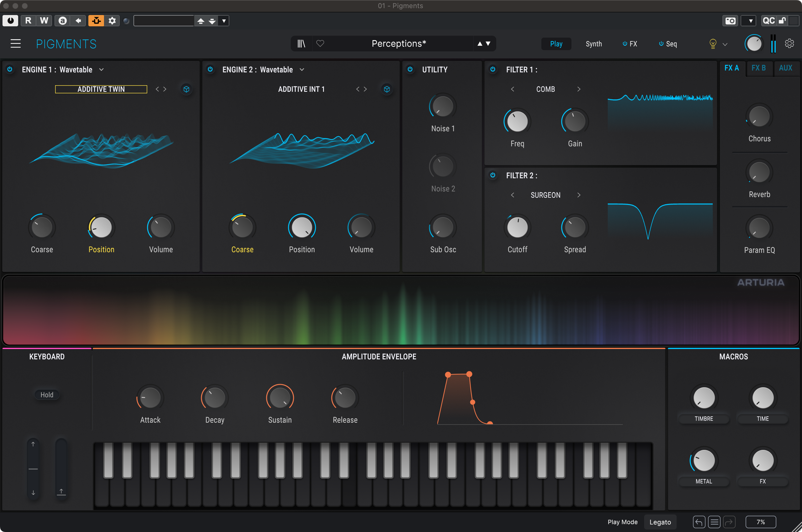The width and height of the screenshot is (802, 532).
Task: Toggle host plugin bypass power button
Action: tap(11, 21)
